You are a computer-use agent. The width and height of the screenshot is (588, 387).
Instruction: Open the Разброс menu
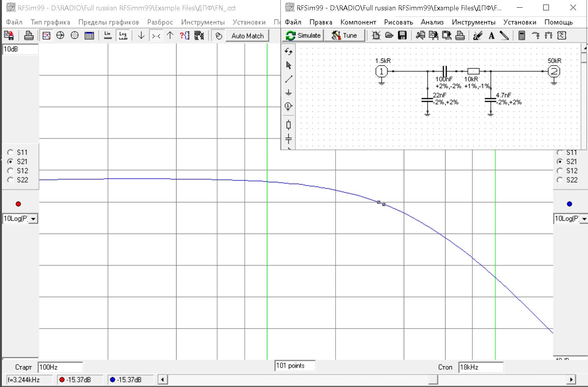tap(160, 22)
